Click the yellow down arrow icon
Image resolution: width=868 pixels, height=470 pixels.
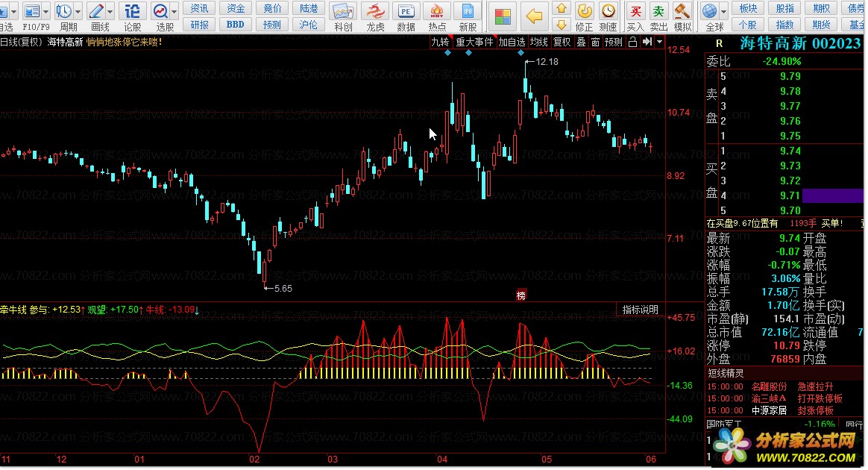tap(562, 24)
